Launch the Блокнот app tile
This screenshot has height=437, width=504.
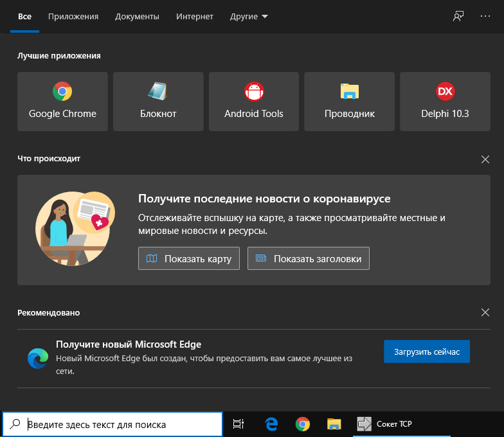[x=158, y=102]
